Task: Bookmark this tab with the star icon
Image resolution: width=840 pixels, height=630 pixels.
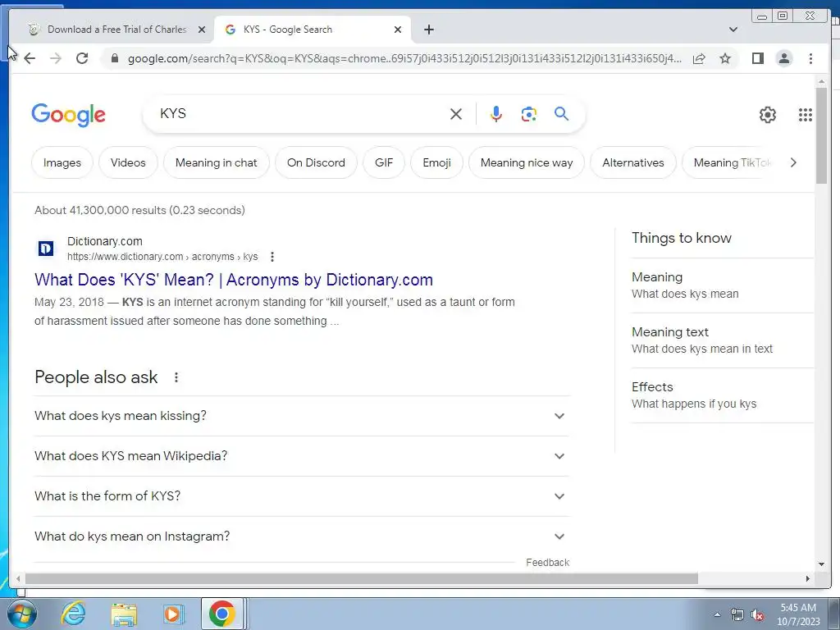Action: pyautogui.click(x=725, y=58)
